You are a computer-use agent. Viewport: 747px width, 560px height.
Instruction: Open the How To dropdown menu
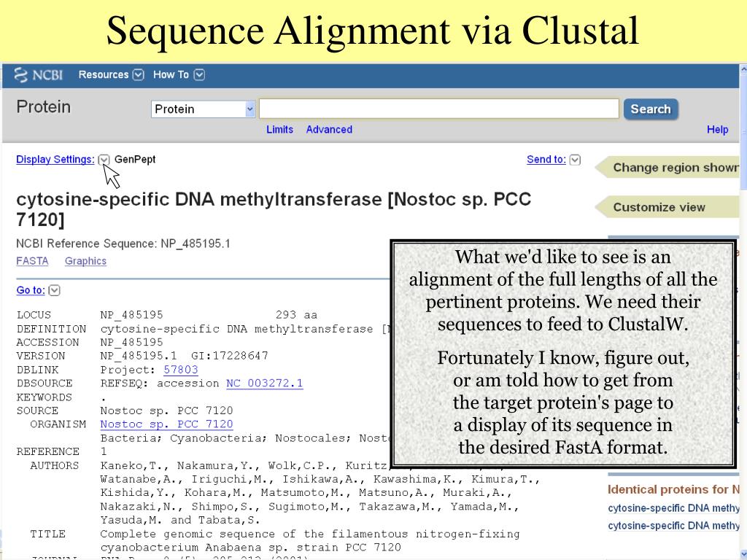point(179,75)
